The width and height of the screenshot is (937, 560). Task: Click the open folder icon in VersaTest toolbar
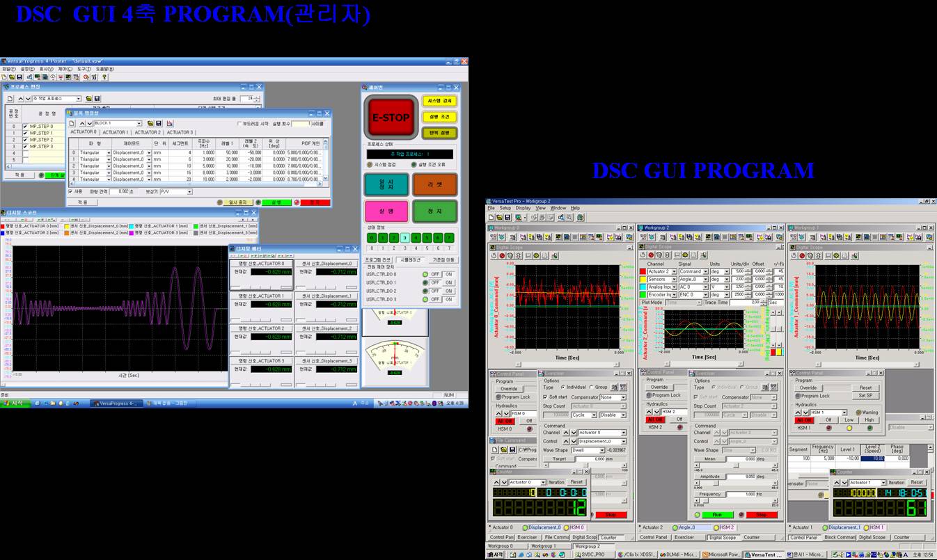point(499,217)
